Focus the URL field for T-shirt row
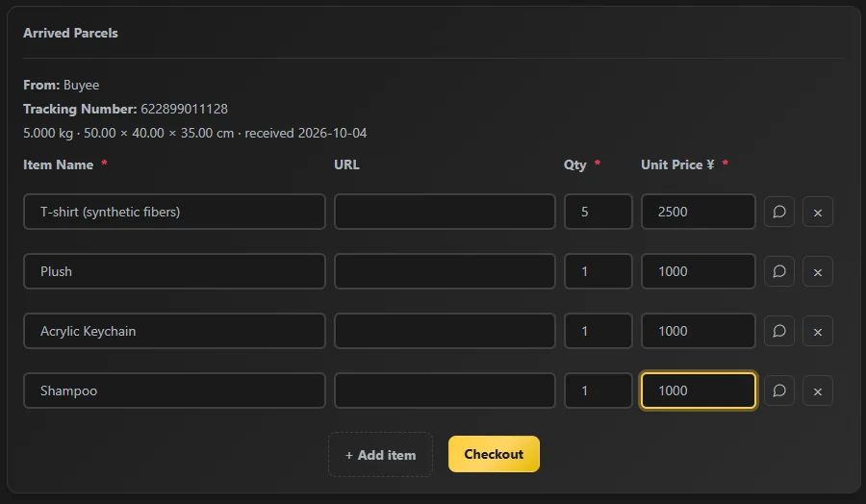Screen dimensions: 866x504 pos(445,212)
